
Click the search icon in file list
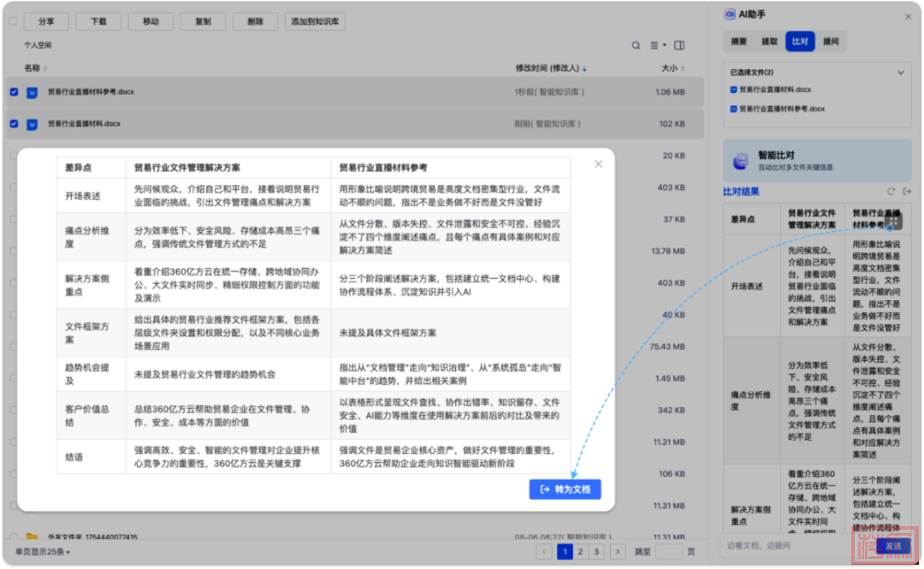636,45
